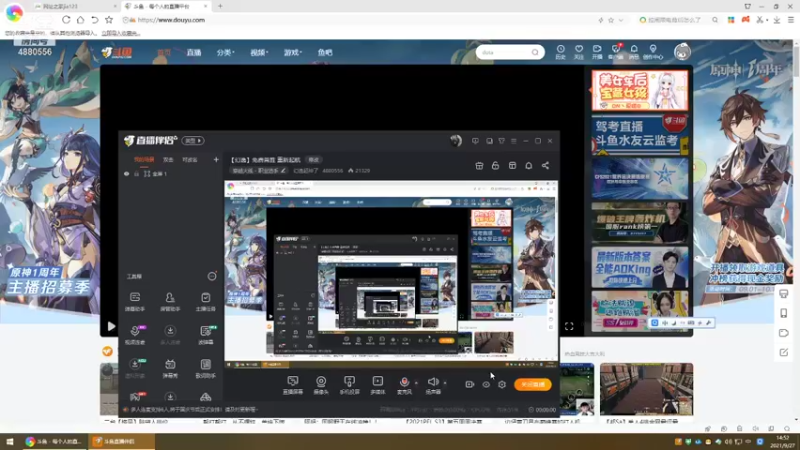The image size is (800, 450).
Task: Enter fullscreen in the Douyu video player
Action: (569, 327)
